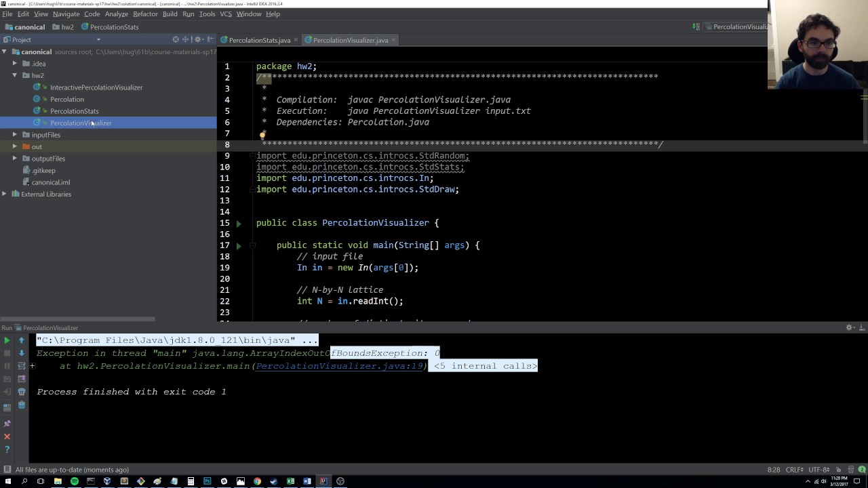Click the print icon in the Run panel
Screen dimensions: 868x488
pos(21,392)
